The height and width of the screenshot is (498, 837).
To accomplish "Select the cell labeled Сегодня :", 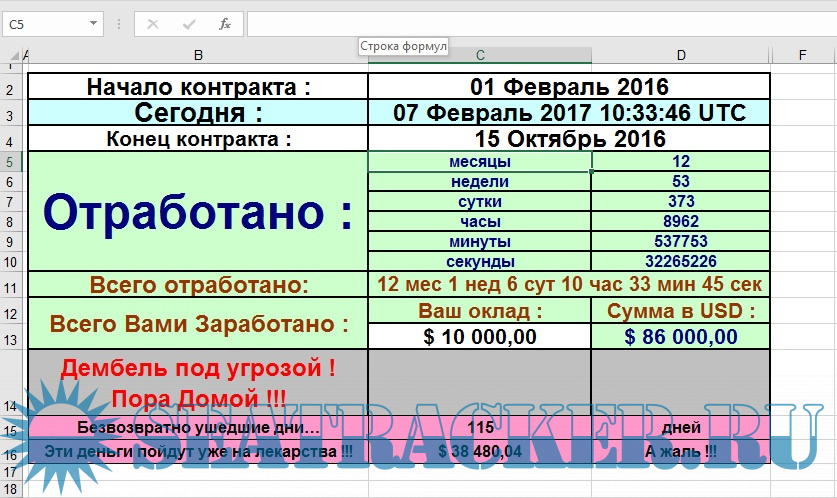I will point(198,112).
